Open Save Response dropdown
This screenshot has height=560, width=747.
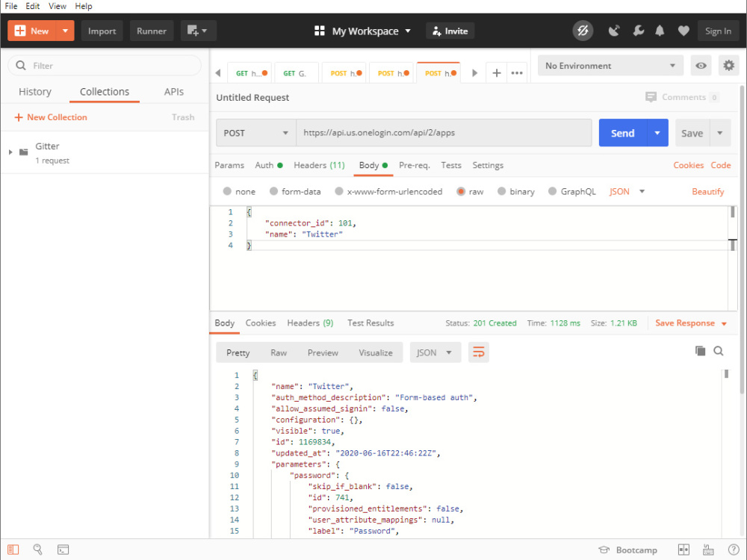pyautogui.click(x=690, y=323)
